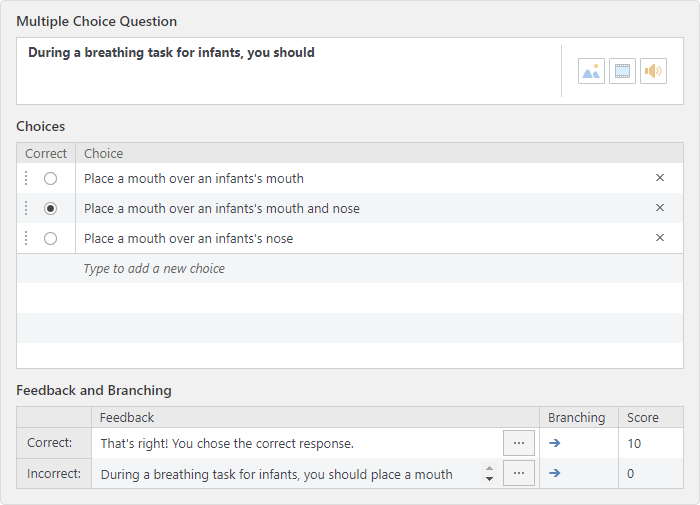Click the "Choice" column header
Screen dimensions: 700x505
[x=104, y=154]
